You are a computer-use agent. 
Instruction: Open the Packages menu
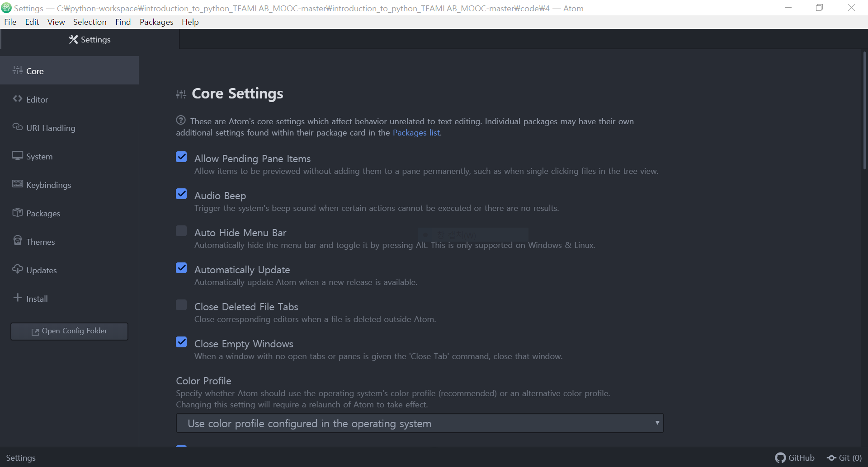tap(156, 22)
